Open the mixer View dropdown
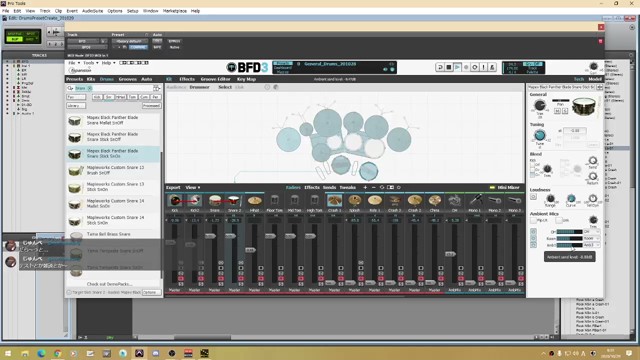 pos(193,187)
